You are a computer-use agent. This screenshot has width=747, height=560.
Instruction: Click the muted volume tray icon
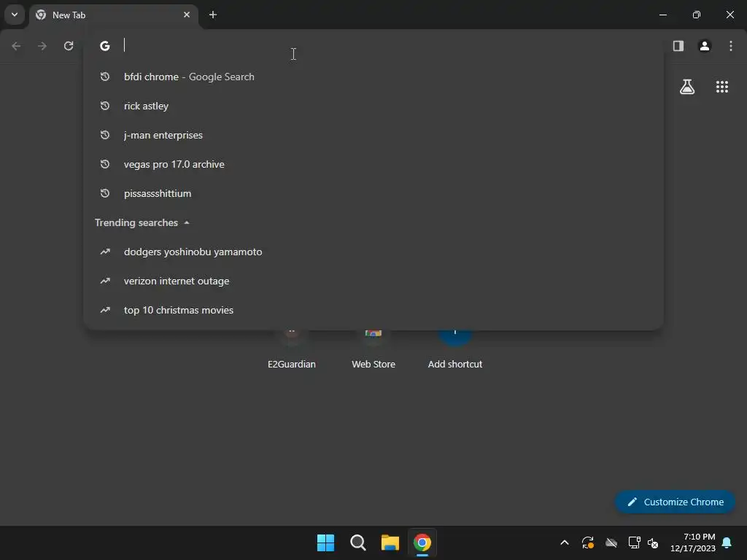tap(653, 542)
